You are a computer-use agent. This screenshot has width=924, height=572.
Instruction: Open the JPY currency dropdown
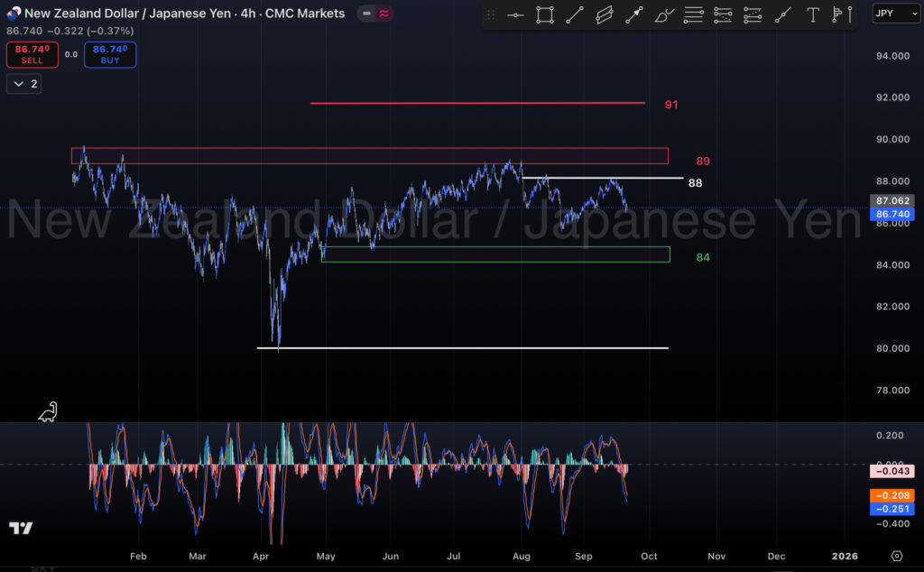pos(895,14)
